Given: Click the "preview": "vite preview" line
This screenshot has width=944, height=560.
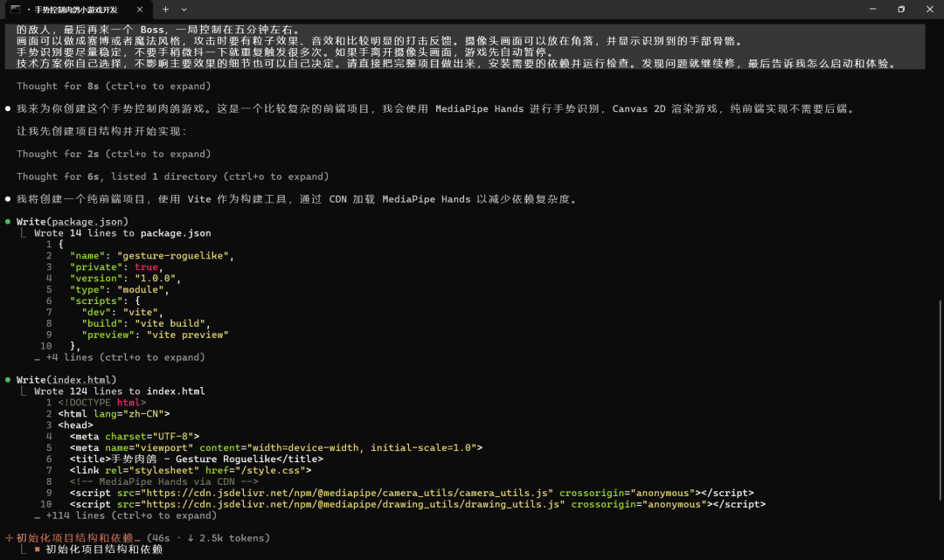Looking at the screenshot, I should point(156,335).
